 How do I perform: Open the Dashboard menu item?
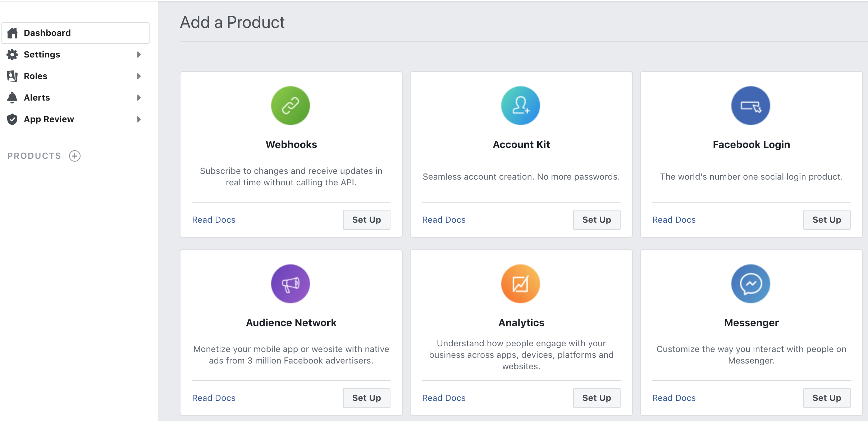click(47, 33)
